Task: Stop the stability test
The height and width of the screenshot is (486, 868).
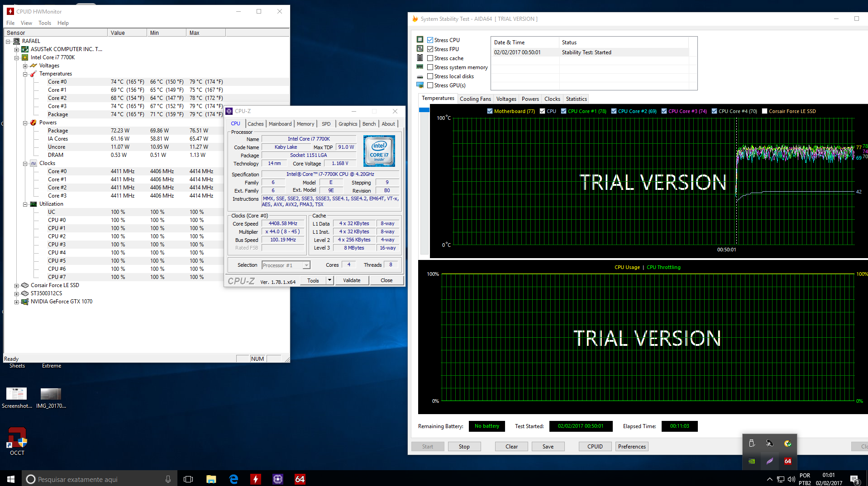Action: tap(464, 447)
